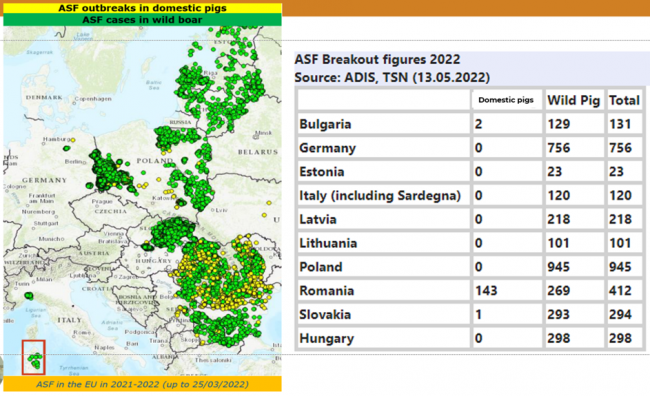
Task: Click the orange map caption about 25/03/2022
Action: [x=142, y=384]
